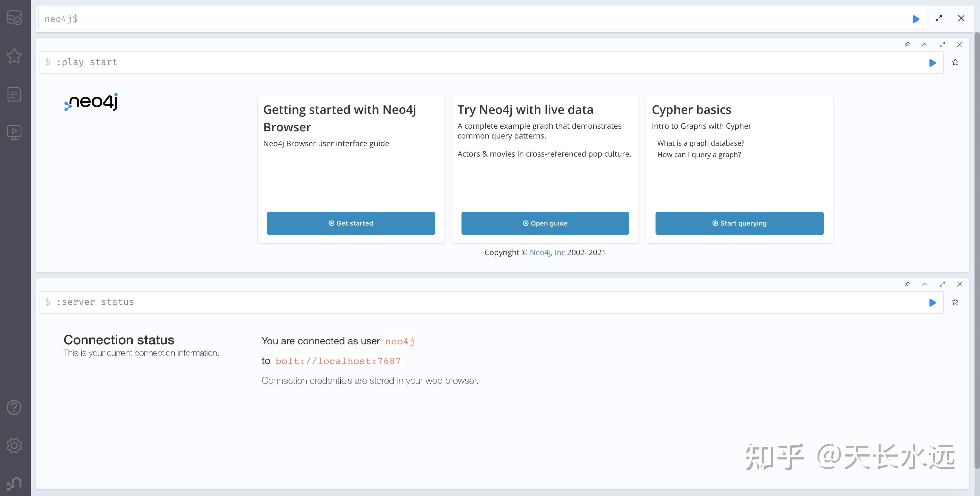Save :play start command as favorite
980x496 pixels.
[x=955, y=62]
